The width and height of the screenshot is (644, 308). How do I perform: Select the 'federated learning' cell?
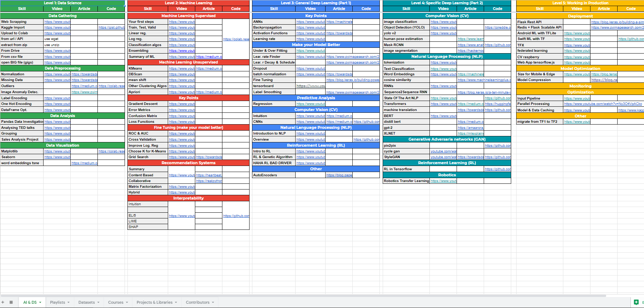[540, 51]
